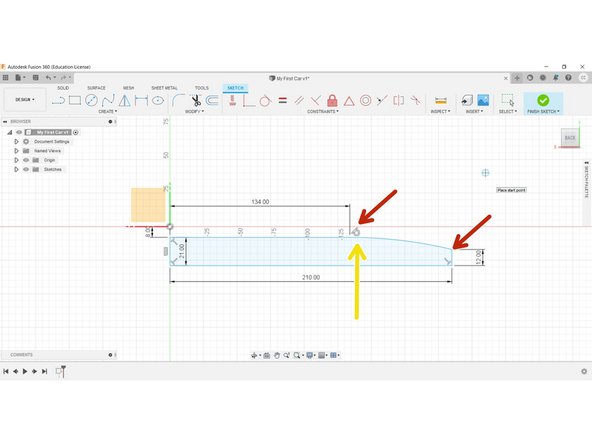Screen dimensions: 592x444
Task: Select the Fillet modify tool
Action: click(178, 100)
